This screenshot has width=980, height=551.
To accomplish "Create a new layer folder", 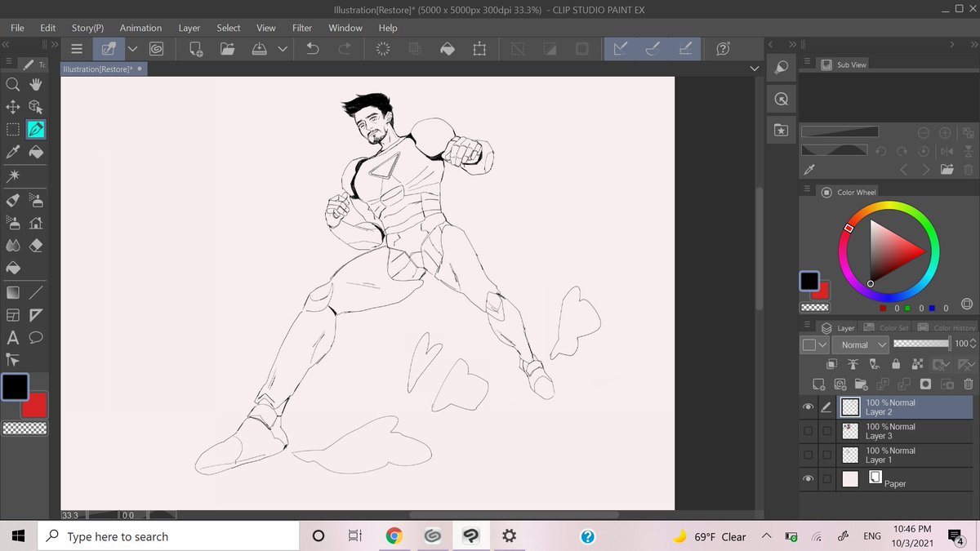I will 861,384.
